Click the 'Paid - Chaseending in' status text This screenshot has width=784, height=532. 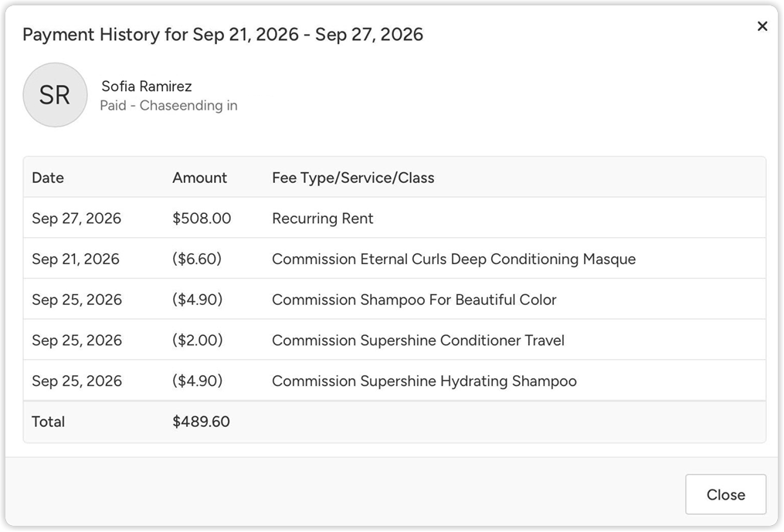(x=168, y=106)
